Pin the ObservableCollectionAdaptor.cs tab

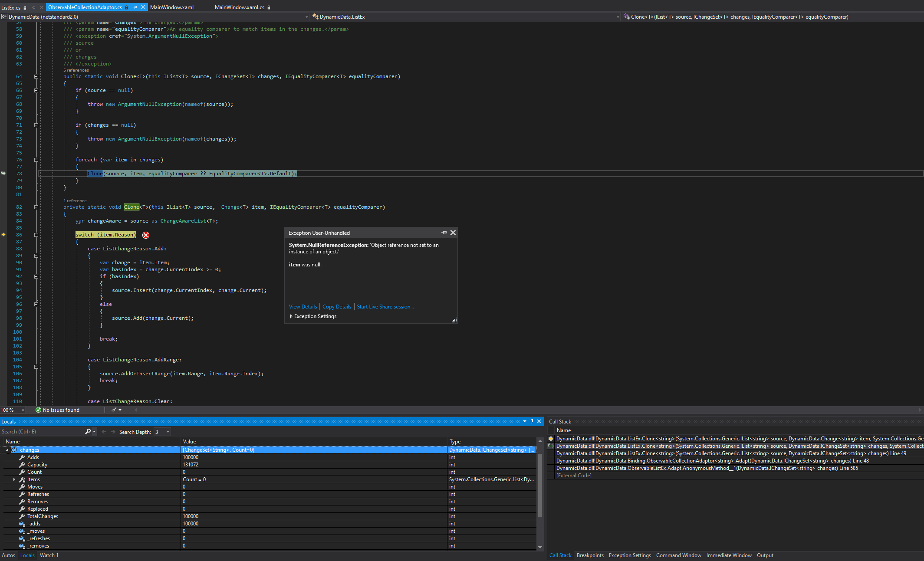click(135, 7)
